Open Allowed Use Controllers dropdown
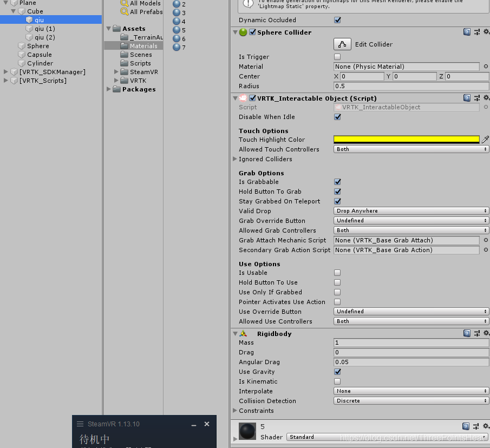The height and width of the screenshot is (448, 490). [411, 321]
